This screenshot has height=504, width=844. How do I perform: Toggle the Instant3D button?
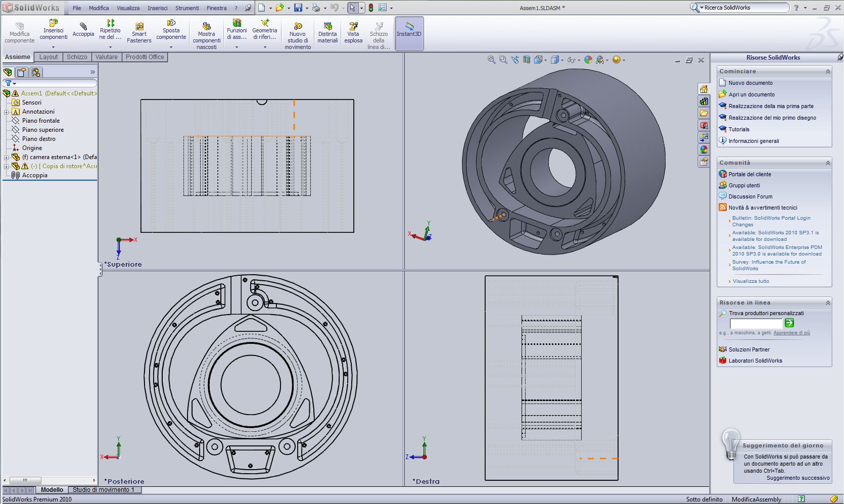pyautogui.click(x=409, y=33)
